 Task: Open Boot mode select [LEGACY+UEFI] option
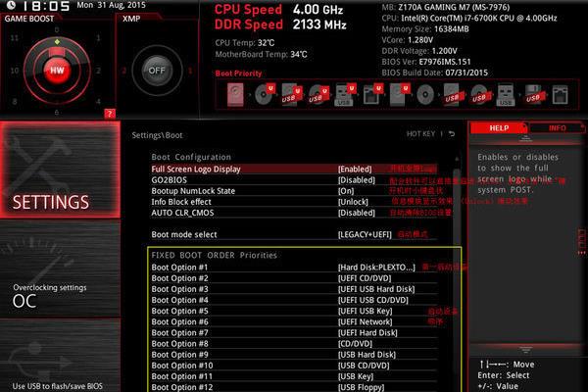point(365,234)
